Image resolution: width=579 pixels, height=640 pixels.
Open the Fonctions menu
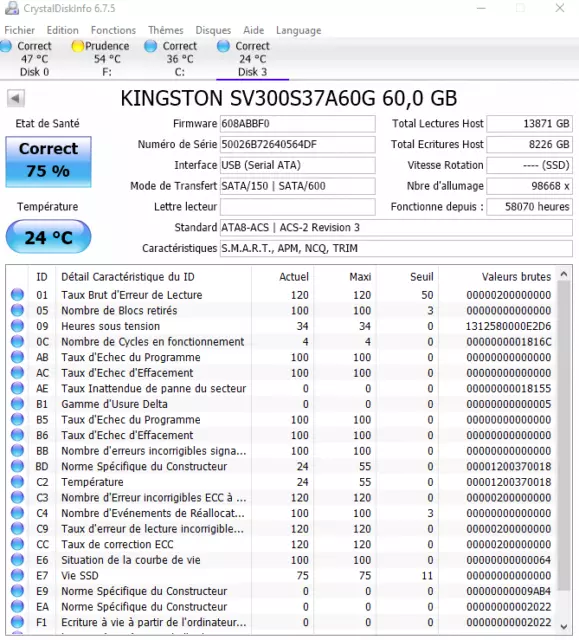pyautogui.click(x=113, y=30)
